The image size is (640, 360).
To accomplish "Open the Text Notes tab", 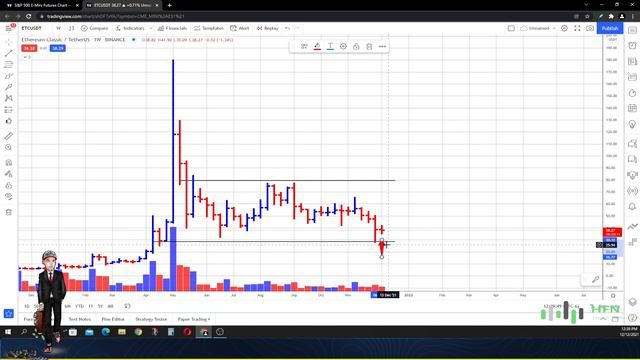I will click(80, 319).
